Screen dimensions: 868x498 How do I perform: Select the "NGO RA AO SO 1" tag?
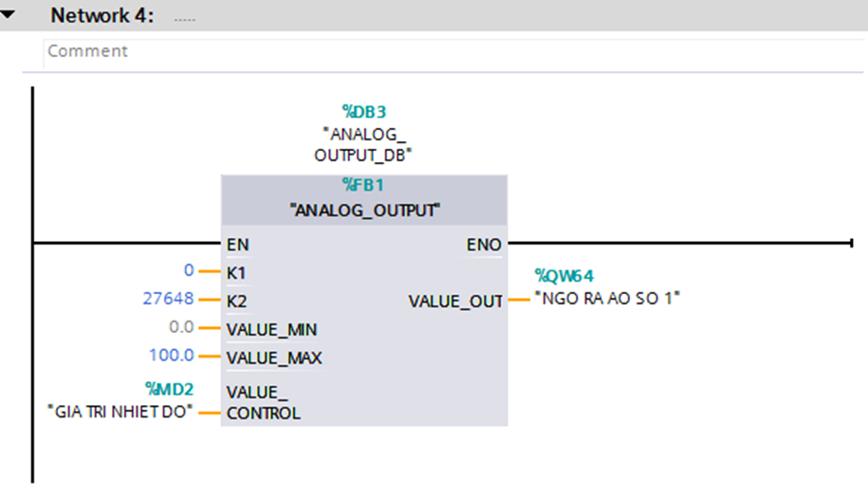click(x=607, y=299)
